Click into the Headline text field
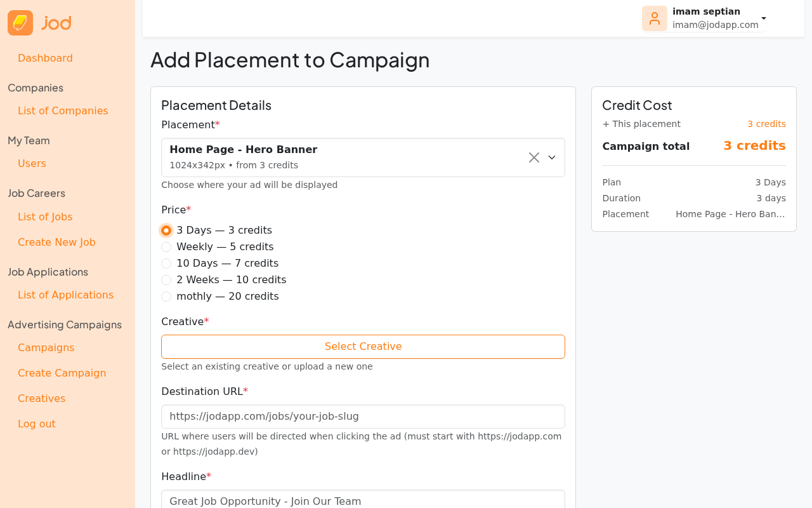This screenshot has height=508, width=812. tap(363, 500)
